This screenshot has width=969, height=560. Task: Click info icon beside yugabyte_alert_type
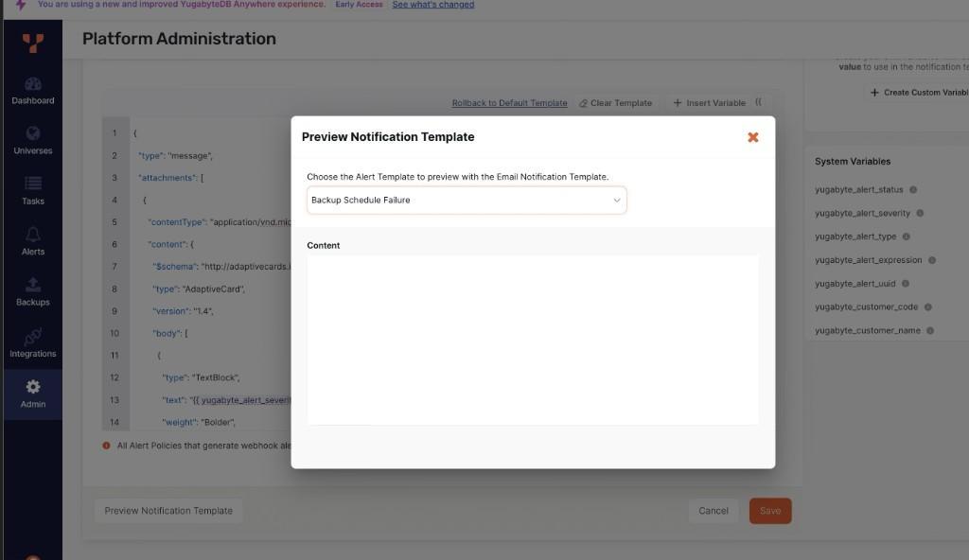coord(906,236)
